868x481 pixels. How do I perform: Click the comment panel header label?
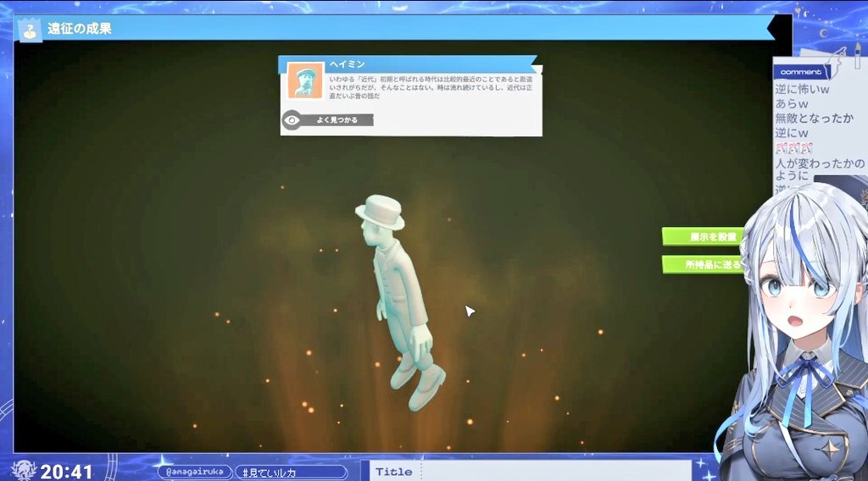point(800,72)
